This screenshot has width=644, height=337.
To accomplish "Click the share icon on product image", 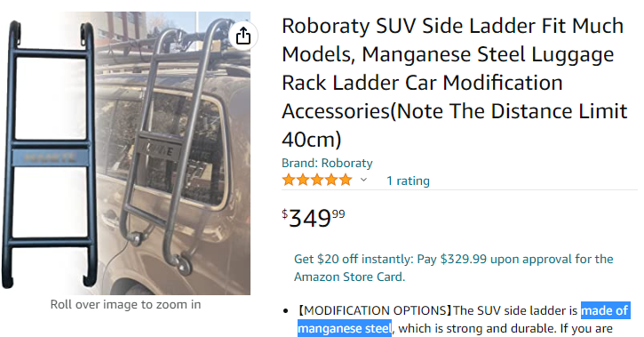I will pos(243,36).
